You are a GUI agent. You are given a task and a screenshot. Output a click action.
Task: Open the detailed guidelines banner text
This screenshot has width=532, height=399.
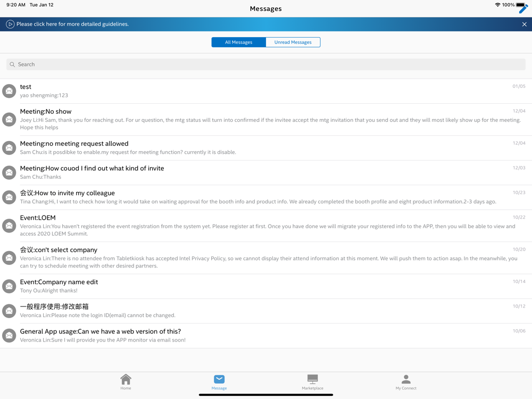(x=72, y=24)
